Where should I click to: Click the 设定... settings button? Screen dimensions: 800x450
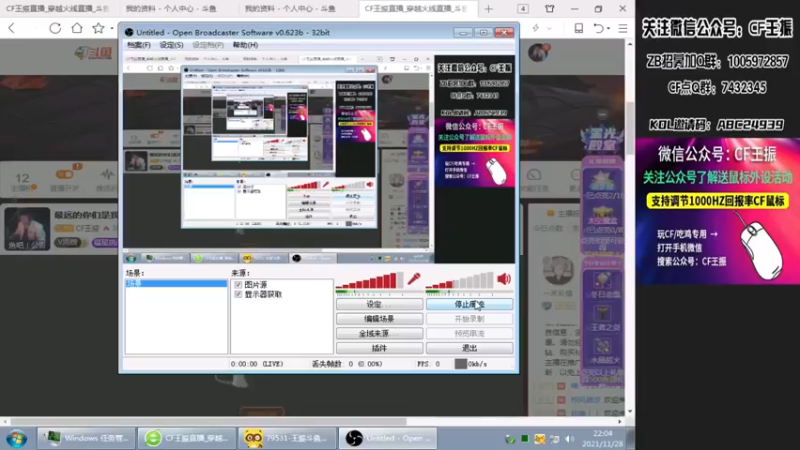pos(379,305)
